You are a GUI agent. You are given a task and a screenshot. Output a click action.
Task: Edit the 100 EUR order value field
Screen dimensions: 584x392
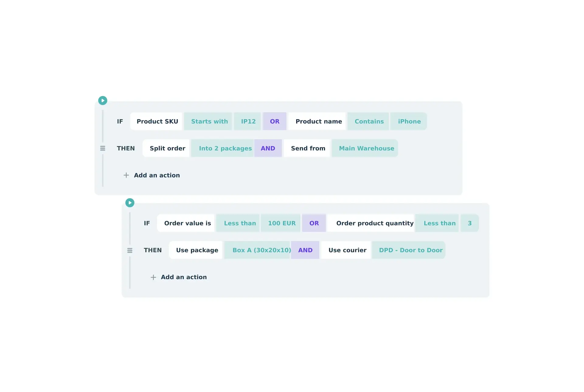281,223
